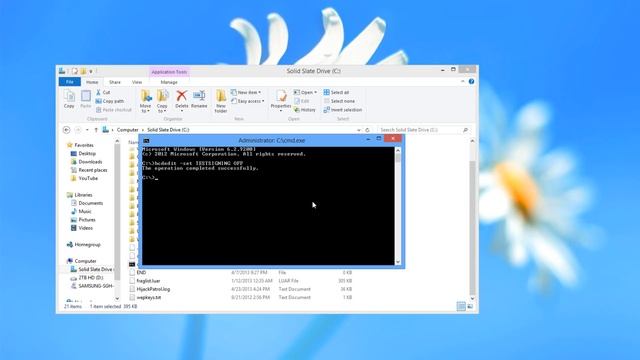Viewport: 640px width, 360px height.
Task: Click Copy path in the ribbon
Action: point(110,101)
